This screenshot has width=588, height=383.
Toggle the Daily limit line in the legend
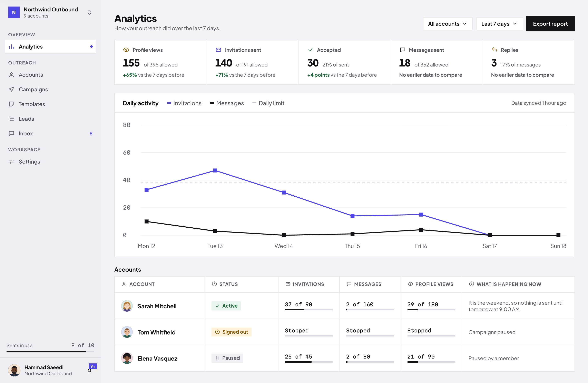(268, 103)
